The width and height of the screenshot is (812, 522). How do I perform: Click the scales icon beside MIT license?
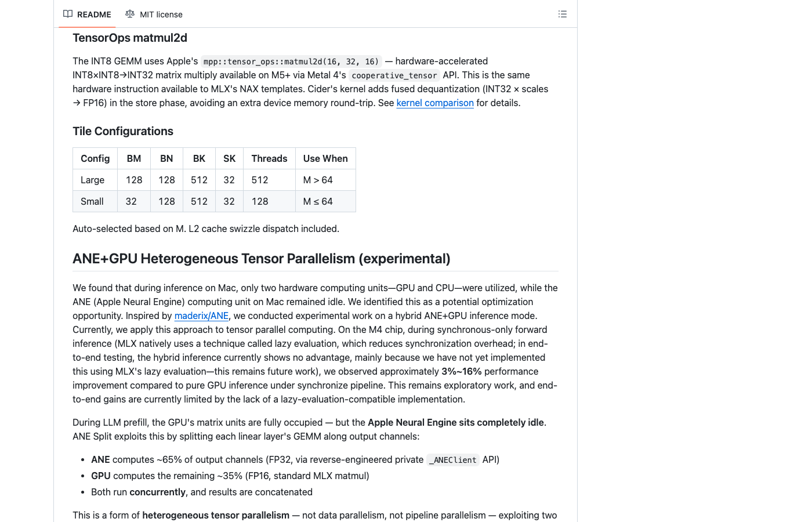pyautogui.click(x=130, y=14)
